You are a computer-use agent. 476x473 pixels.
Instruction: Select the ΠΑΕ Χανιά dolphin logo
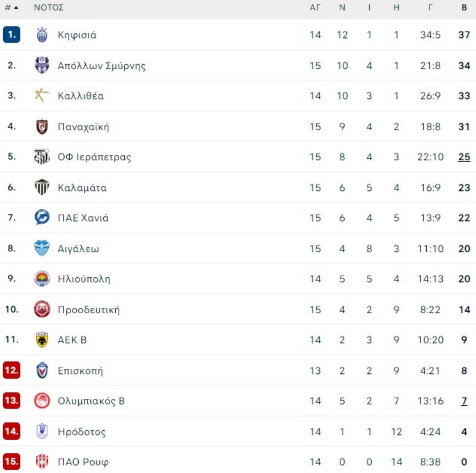[x=42, y=217]
